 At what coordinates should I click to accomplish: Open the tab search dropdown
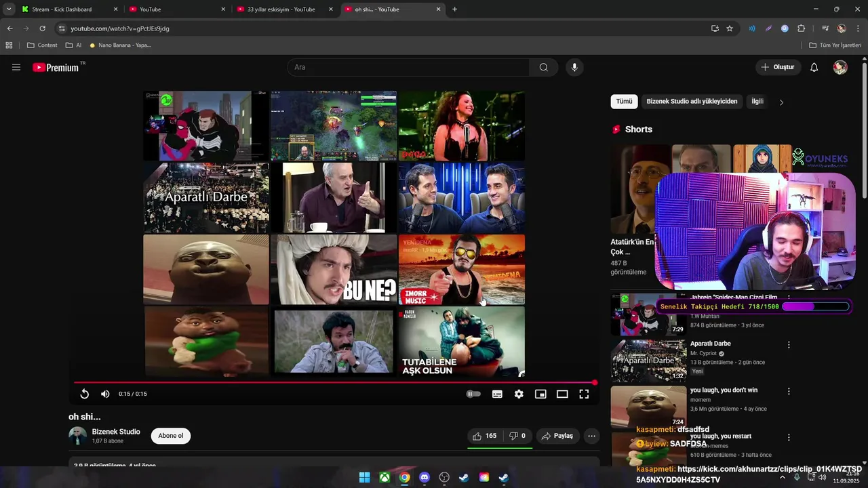click(x=9, y=9)
